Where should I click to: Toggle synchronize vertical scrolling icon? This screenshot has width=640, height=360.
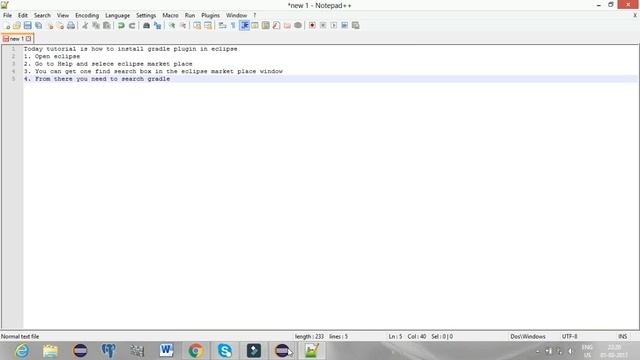point(197,26)
